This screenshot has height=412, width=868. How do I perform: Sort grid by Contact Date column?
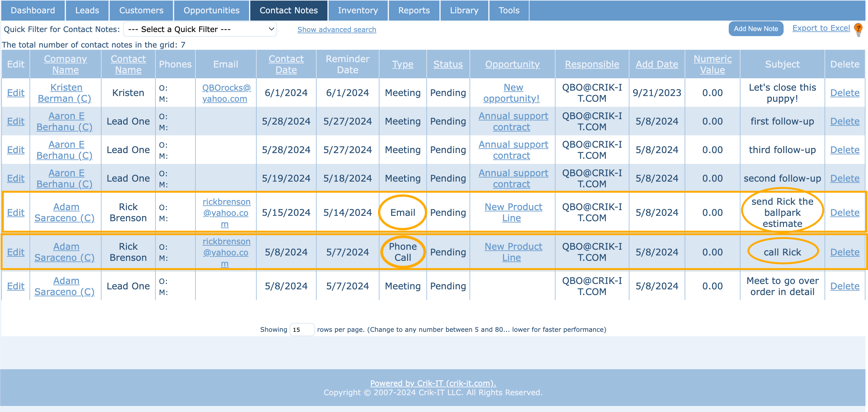point(286,64)
